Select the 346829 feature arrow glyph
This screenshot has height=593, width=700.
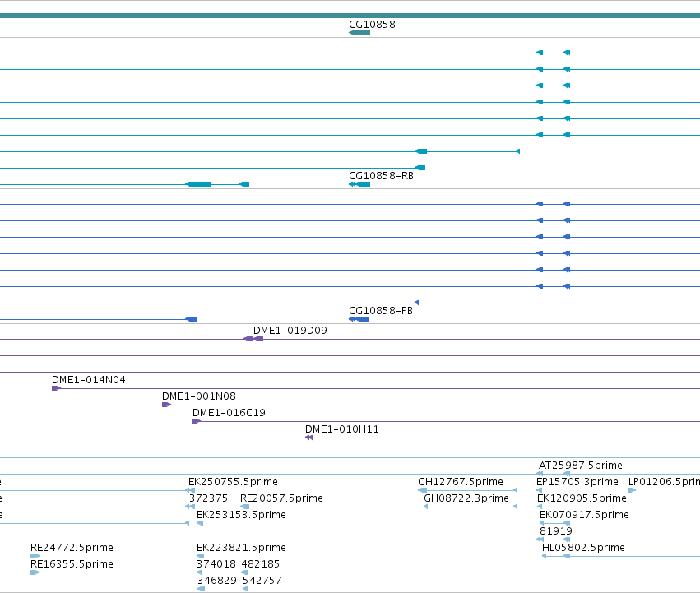click(201, 589)
